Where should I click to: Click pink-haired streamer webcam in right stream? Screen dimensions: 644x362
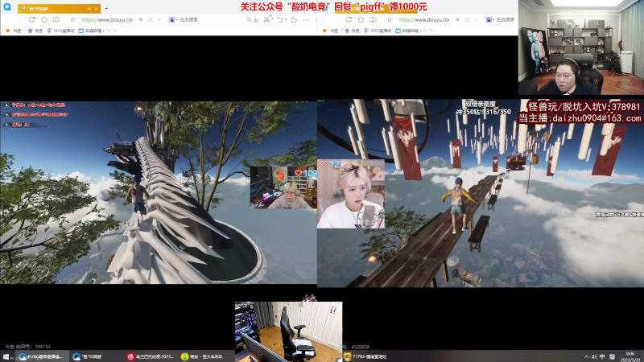coord(351,194)
